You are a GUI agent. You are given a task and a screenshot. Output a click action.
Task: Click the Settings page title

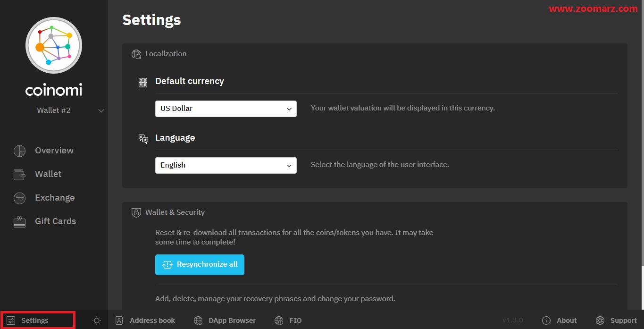tap(151, 20)
